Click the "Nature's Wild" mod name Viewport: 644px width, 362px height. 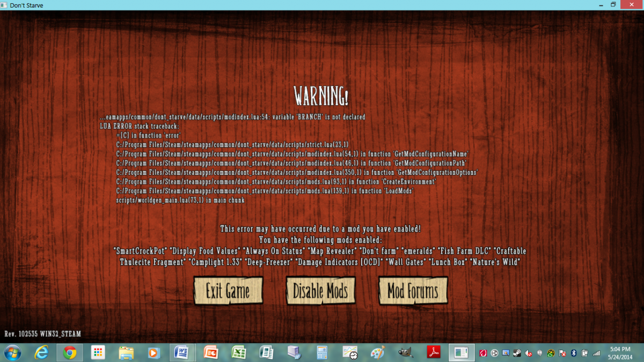click(494, 262)
